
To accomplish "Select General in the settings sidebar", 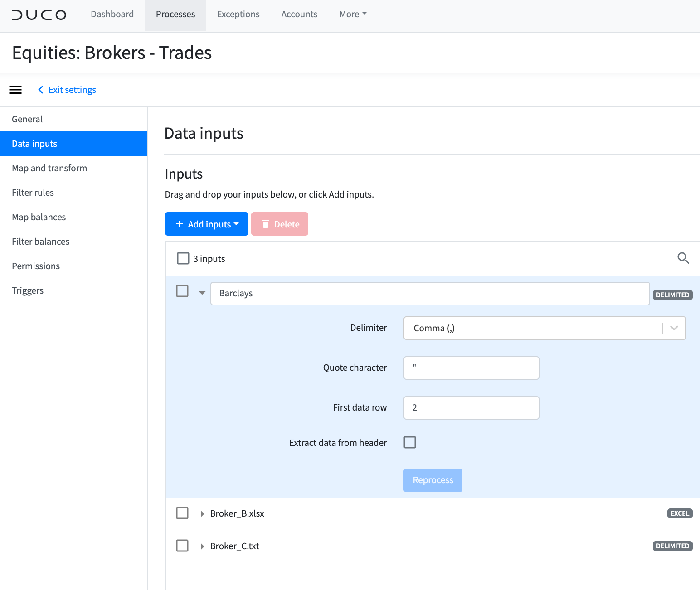I will tap(73, 119).
